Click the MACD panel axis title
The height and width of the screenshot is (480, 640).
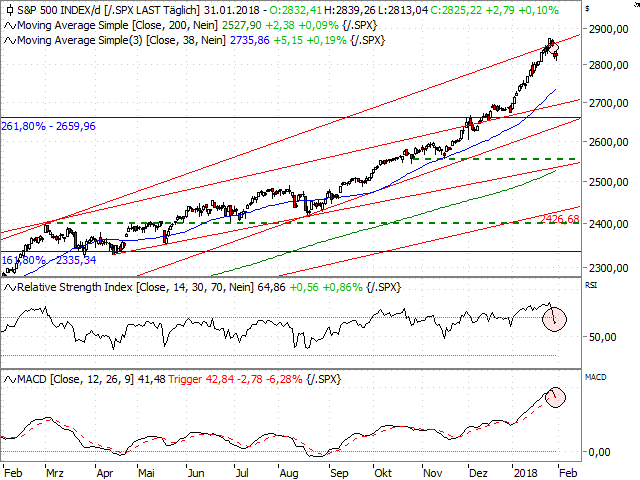[596, 377]
